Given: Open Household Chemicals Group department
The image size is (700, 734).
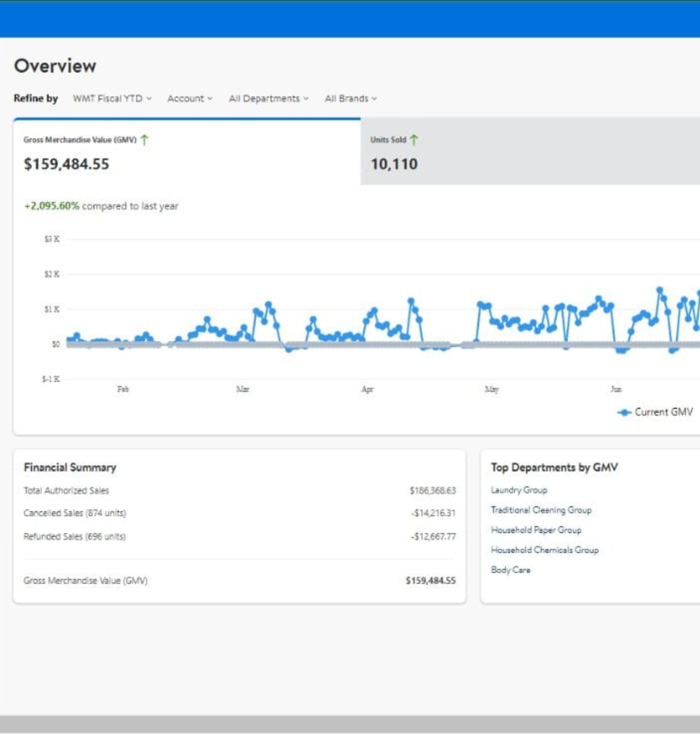Looking at the screenshot, I should [x=544, y=550].
